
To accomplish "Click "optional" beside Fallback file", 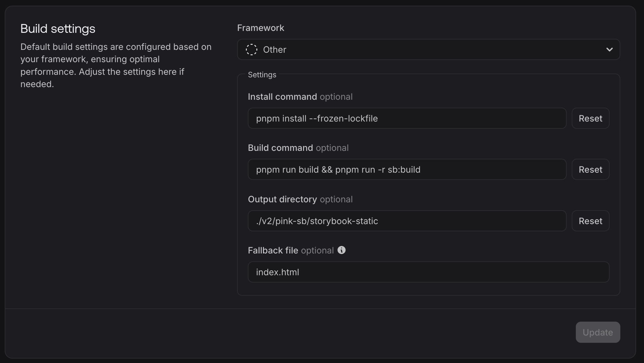I will 317,250.
